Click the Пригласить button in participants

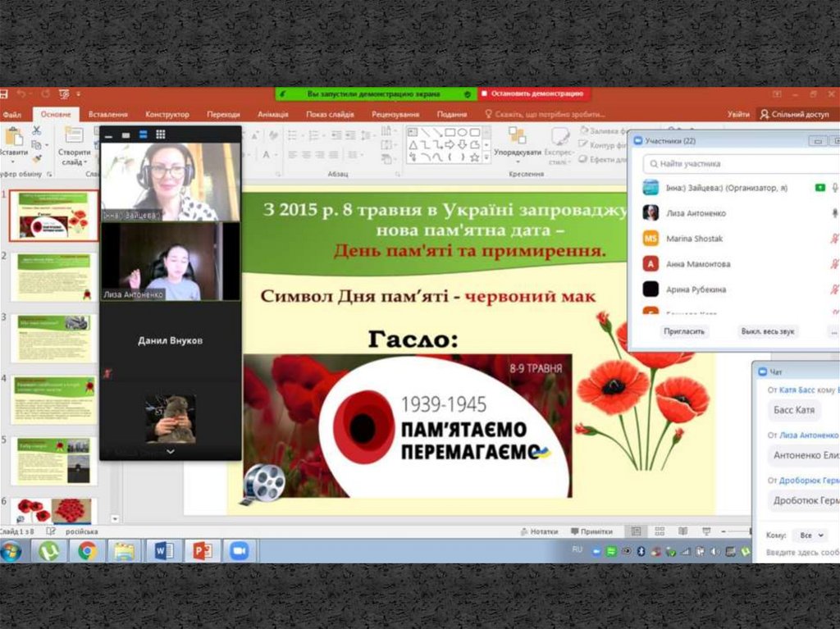coord(684,331)
